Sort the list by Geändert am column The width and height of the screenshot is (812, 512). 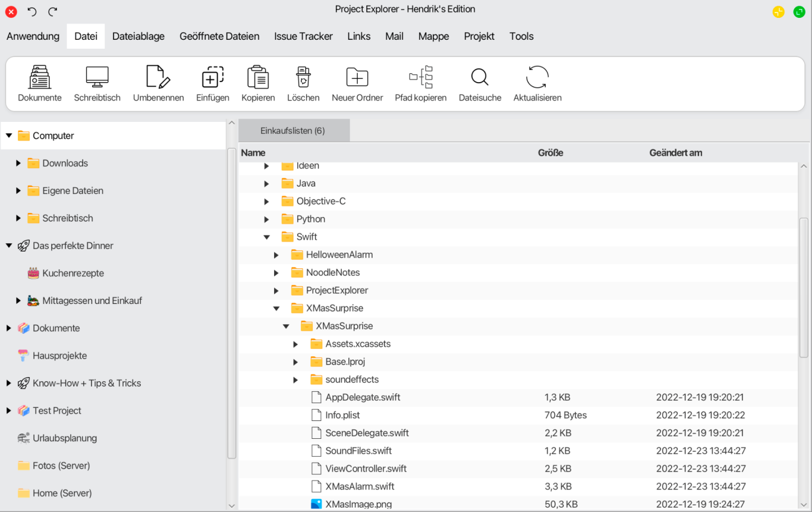(676, 153)
